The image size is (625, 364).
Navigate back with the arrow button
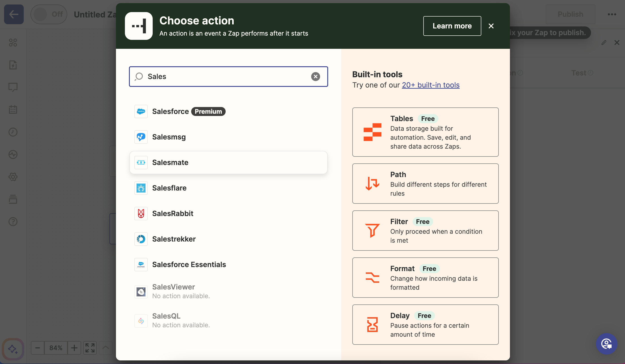14,14
